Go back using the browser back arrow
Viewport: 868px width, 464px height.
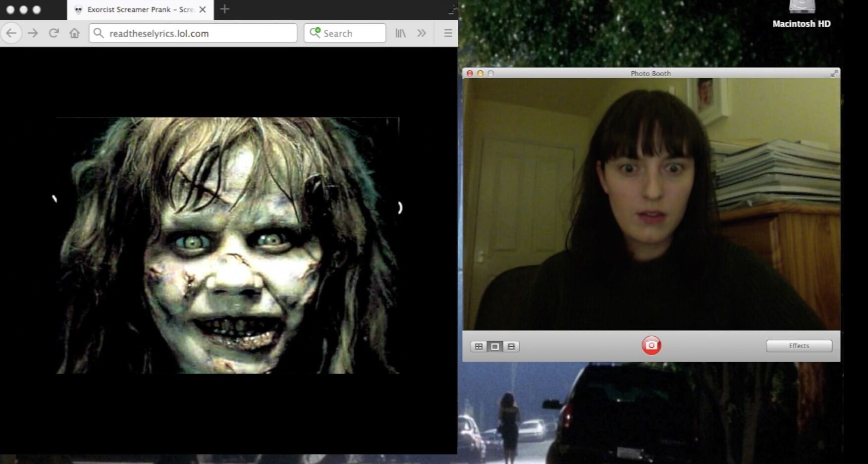pyautogui.click(x=11, y=33)
